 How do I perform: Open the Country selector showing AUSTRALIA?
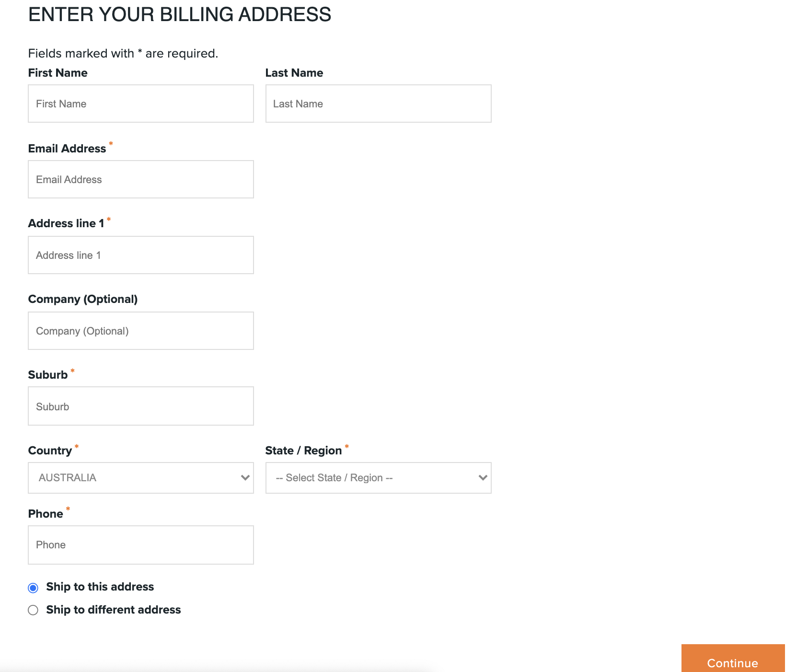[x=141, y=477]
